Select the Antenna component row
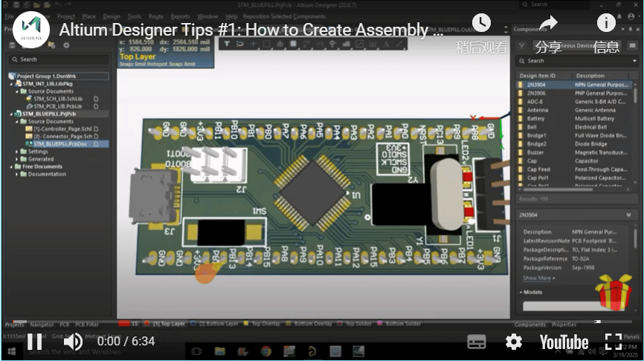 click(x=574, y=110)
